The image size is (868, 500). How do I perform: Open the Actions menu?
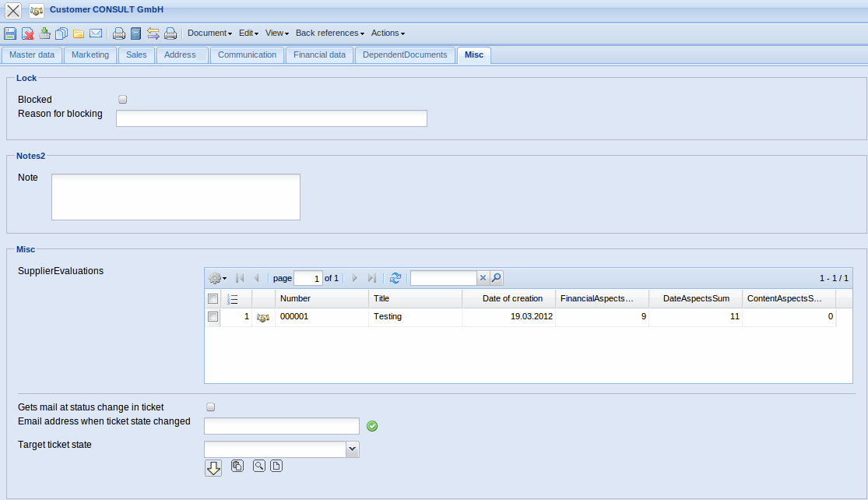coord(388,33)
